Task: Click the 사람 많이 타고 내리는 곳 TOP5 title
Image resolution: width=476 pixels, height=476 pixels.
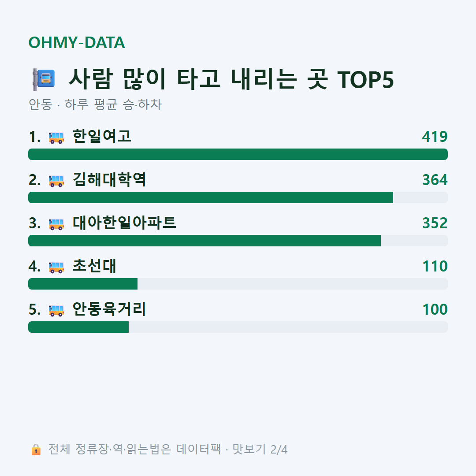Action: (231, 79)
